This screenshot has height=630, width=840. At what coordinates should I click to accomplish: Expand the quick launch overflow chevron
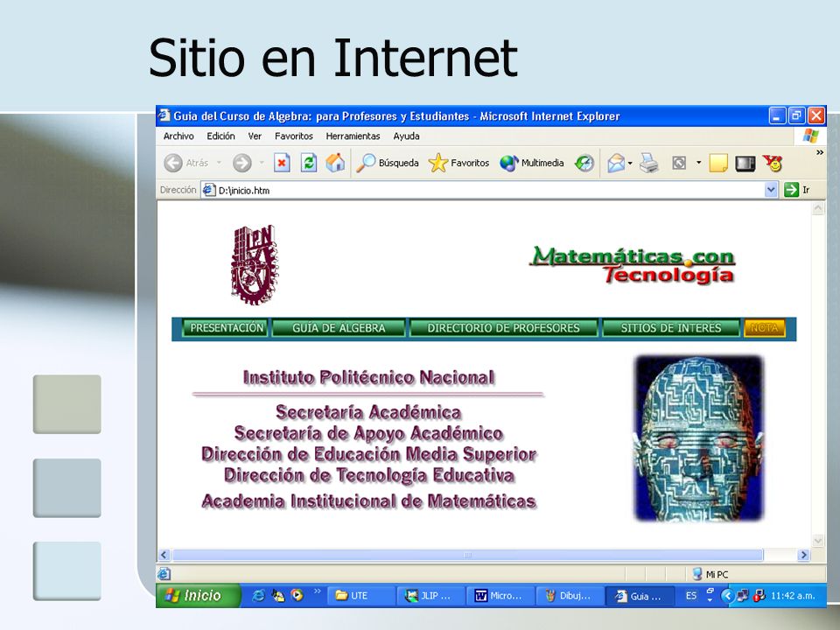pyautogui.click(x=318, y=591)
